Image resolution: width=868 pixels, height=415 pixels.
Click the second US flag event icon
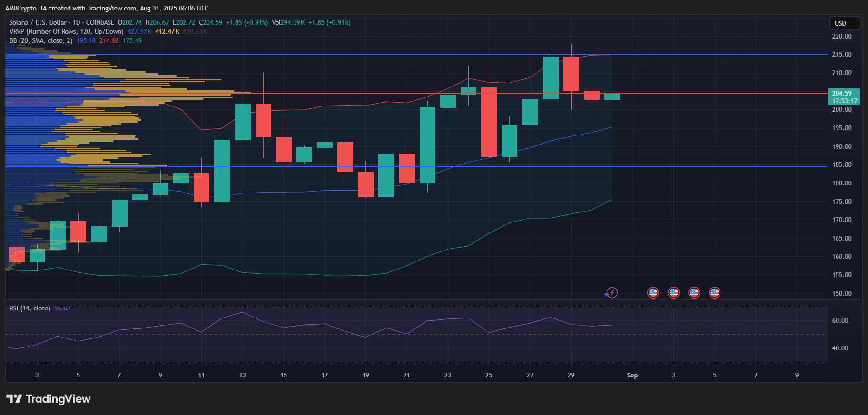[x=673, y=293]
